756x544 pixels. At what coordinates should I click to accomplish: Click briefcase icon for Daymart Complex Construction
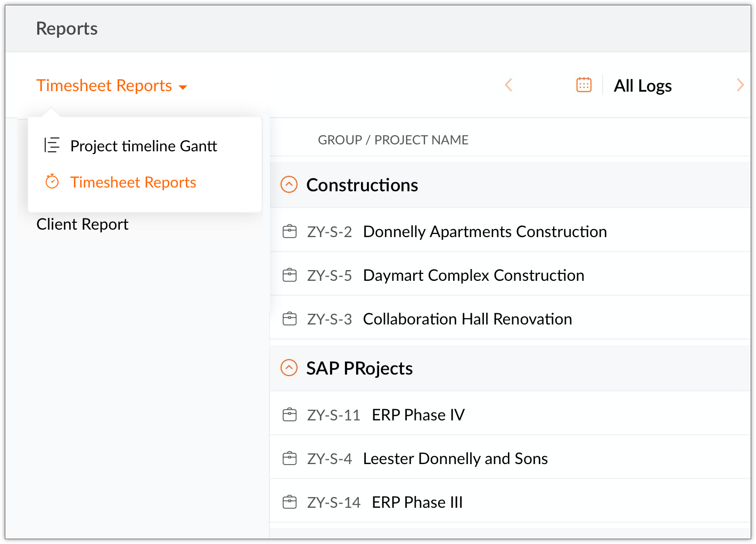pyautogui.click(x=290, y=275)
